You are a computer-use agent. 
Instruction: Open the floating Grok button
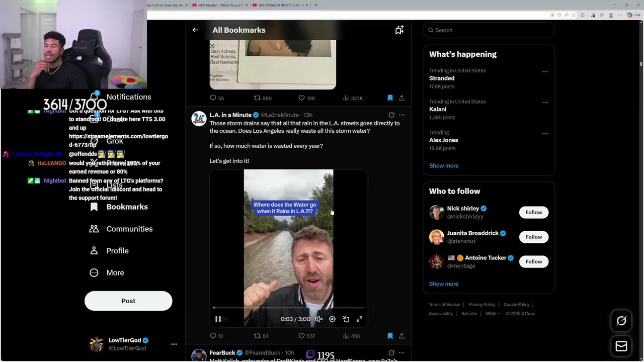[x=621, y=321]
